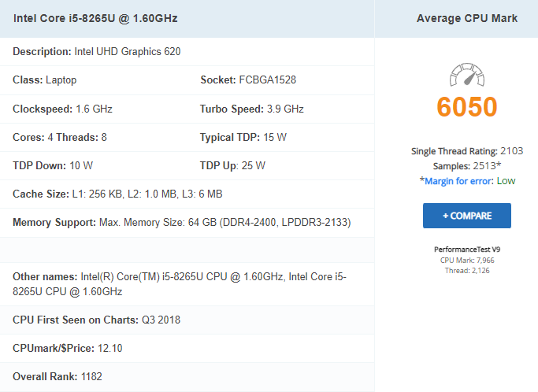
Task: Select the Typical TDP: 15 W value
Action: [x=243, y=137]
